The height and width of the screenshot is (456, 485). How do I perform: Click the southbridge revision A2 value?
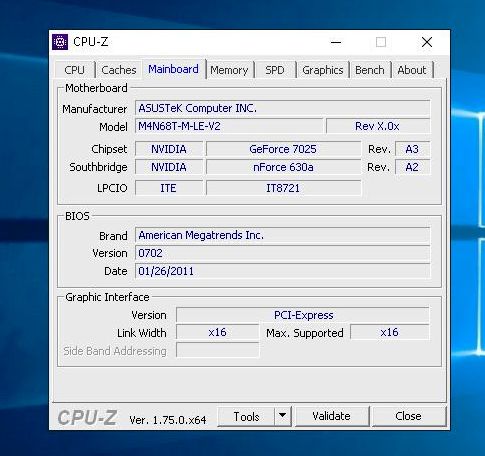coord(412,167)
